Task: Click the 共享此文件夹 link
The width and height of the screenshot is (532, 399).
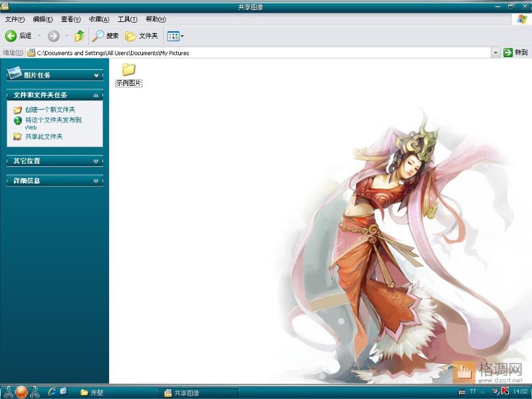Action: (44, 137)
